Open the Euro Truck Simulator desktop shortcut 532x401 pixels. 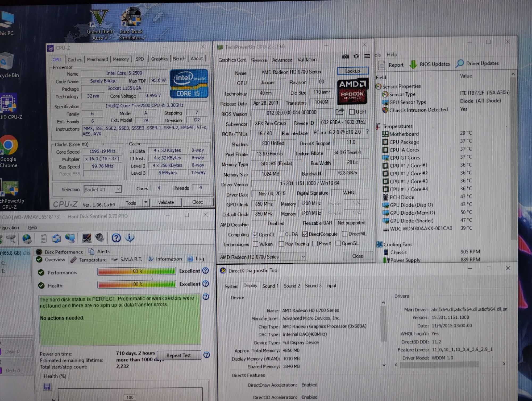click(131, 24)
